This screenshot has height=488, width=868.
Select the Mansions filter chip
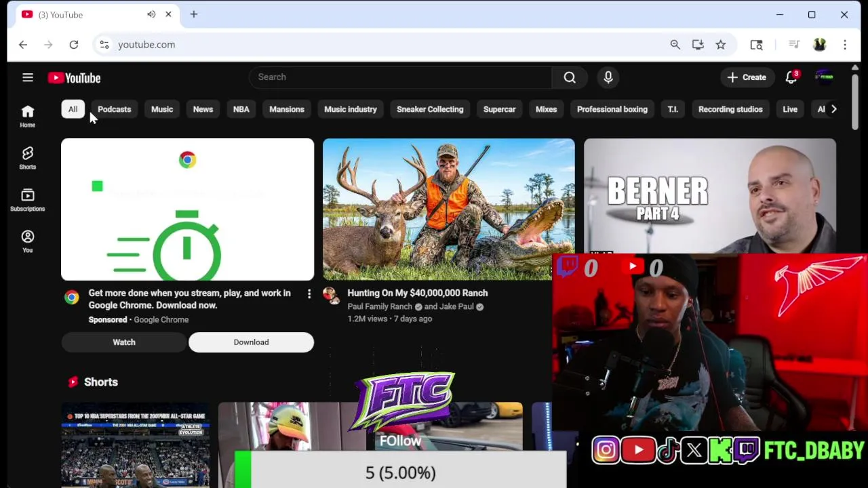[x=287, y=109]
